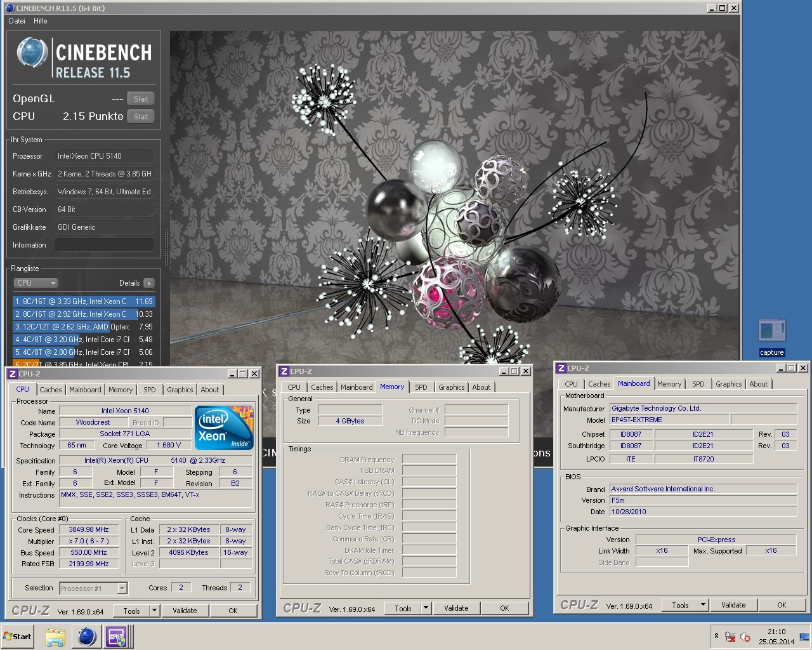
Task: Click the Size field showing 4 GBytes
Action: click(x=350, y=421)
